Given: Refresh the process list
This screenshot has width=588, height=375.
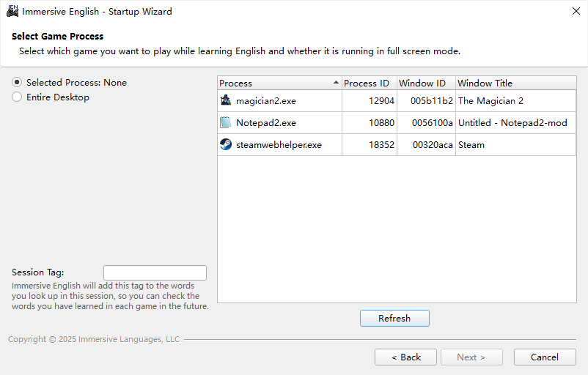Looking at the screenshot, I should pyautogui.click(x=394, y=318).
